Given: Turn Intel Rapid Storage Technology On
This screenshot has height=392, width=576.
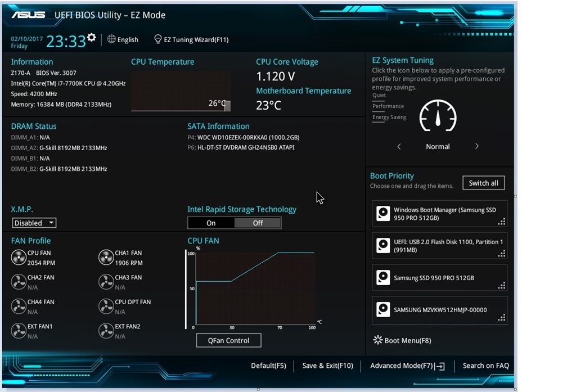Looking at the screenshot, I should pos(211,223).
